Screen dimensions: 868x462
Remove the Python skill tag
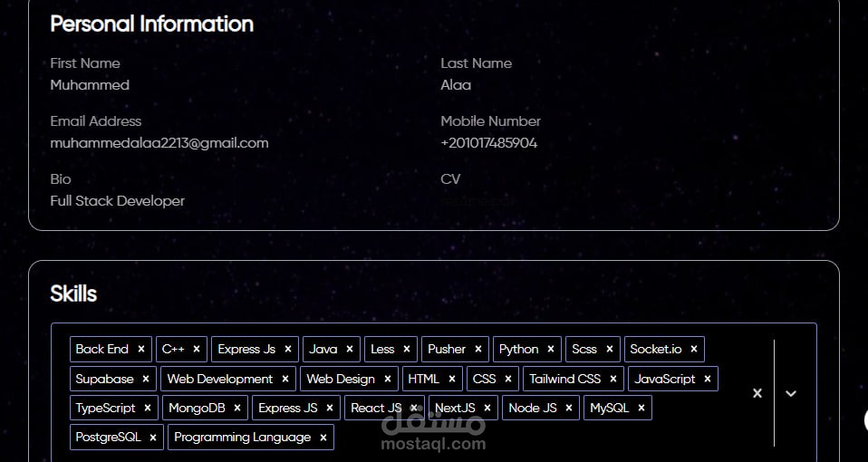click(550, 349)
